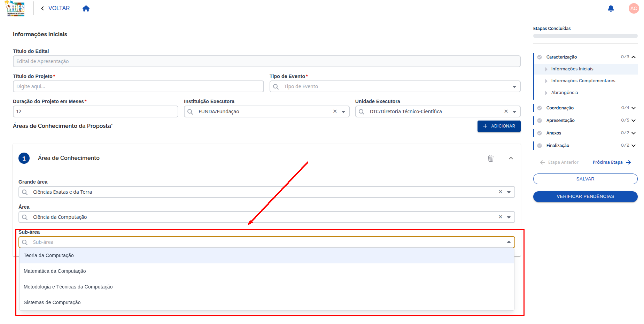644x324 pixels.
Task: Select Matemática da Computação option
Action: click(267, 271)
